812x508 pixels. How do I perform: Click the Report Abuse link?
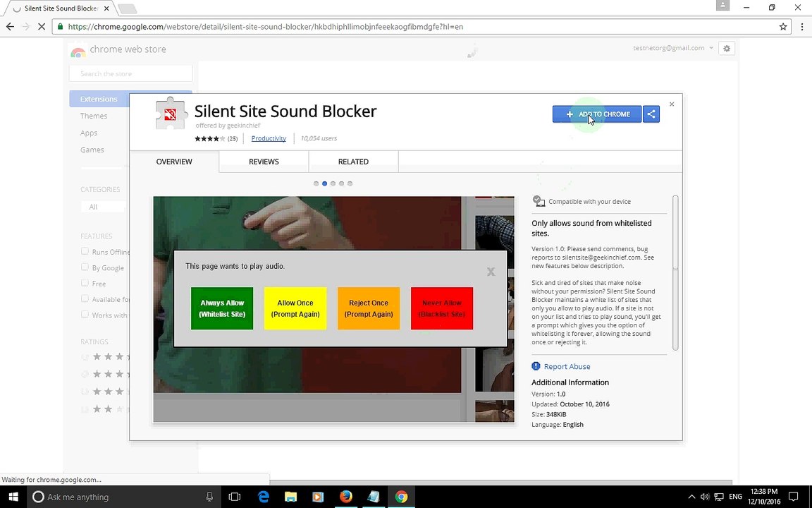[567, 366]
